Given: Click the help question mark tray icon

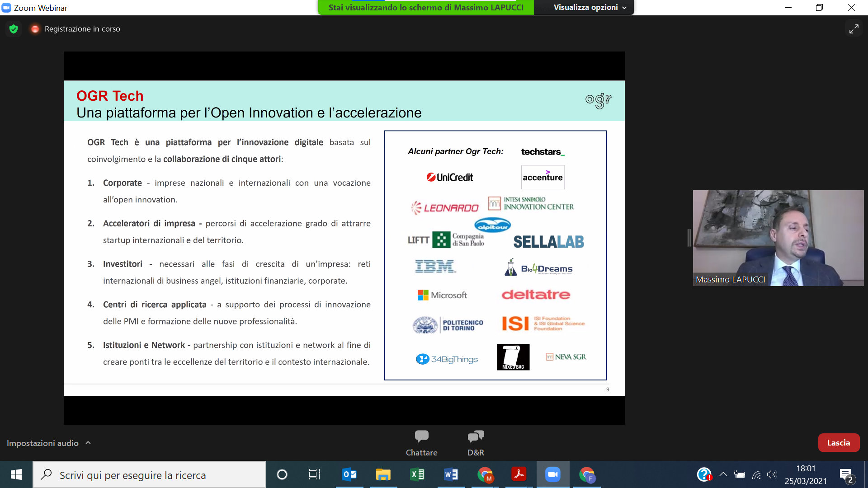Looking at the screenshot, I should pyautogui.click(x=704, y=474).
